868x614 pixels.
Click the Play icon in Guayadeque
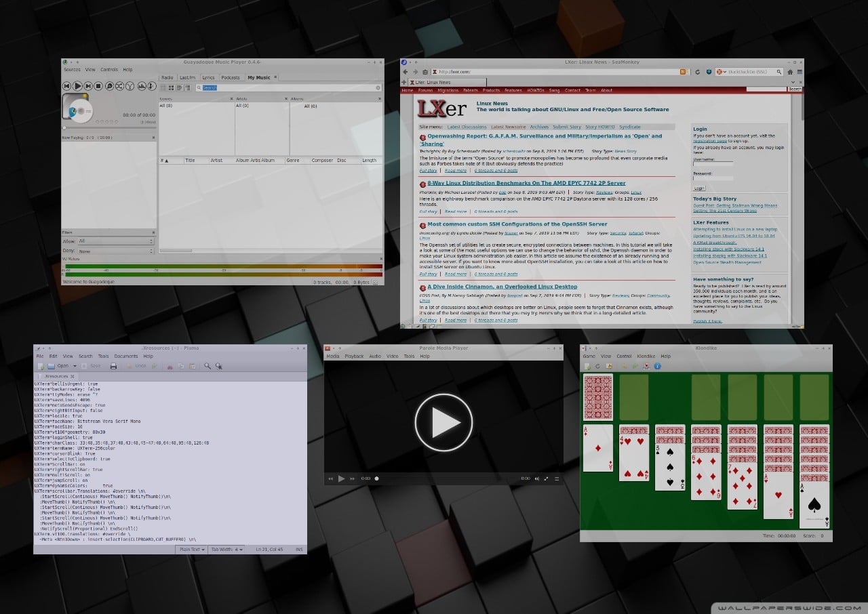pos(77,85)
